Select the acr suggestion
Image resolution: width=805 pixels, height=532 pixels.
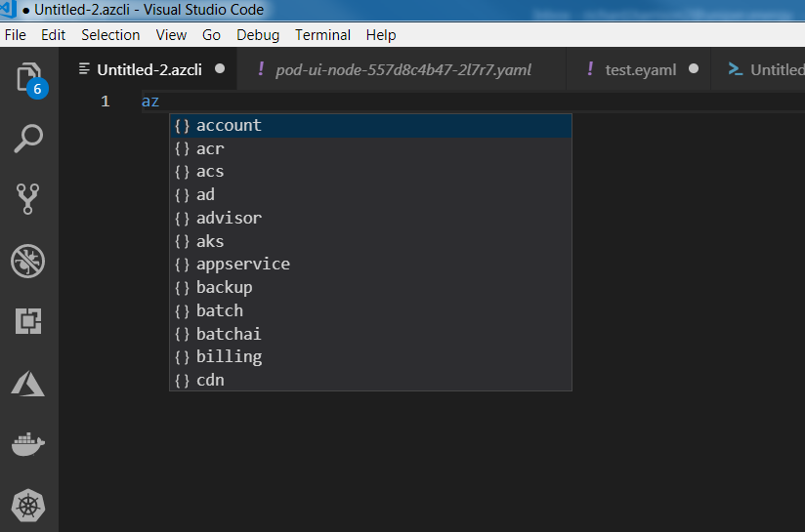(370, 148)
